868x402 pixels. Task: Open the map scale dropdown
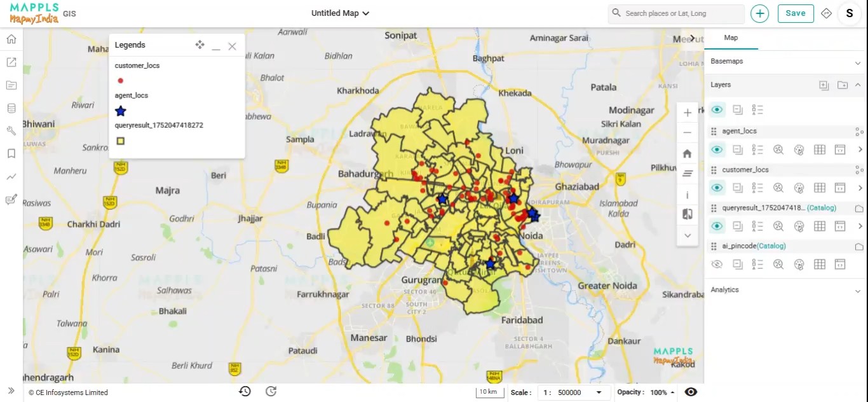[x=598, y=393]
